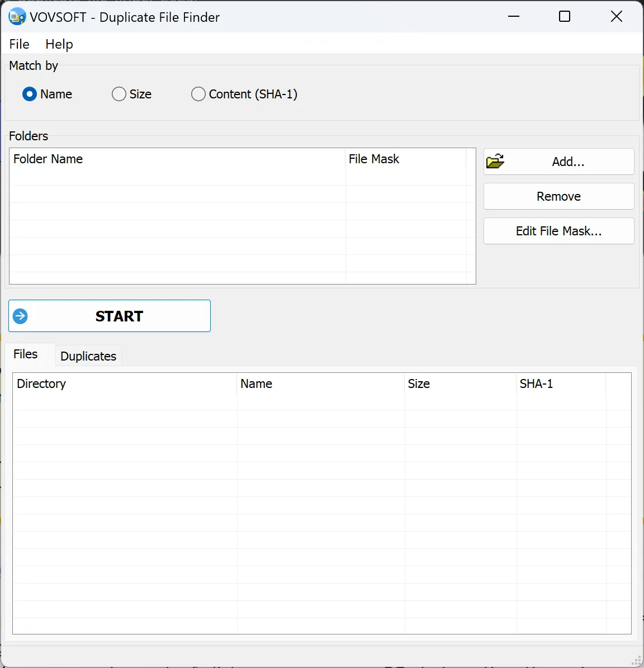Open the Help menu
Screen dimensions: 644x668
pyautogui.click(x=59, y=44)
